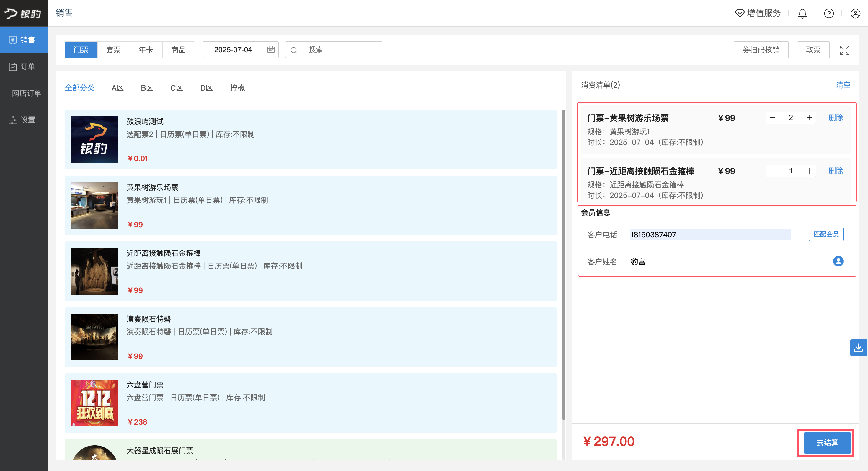
Task: Click the ticket list vertical scrollbar
Action: point(563,265)
